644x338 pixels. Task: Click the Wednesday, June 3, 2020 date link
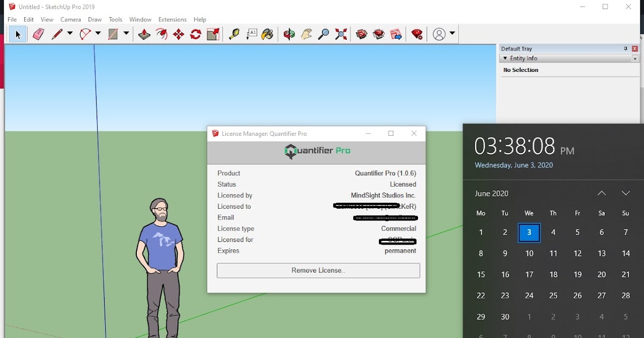click(x=514, y=165)
